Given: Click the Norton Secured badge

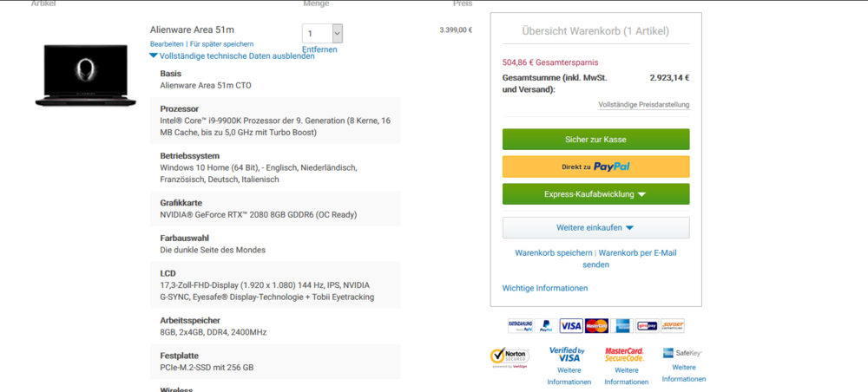Looking at the screenshot, I should (510, 357).
